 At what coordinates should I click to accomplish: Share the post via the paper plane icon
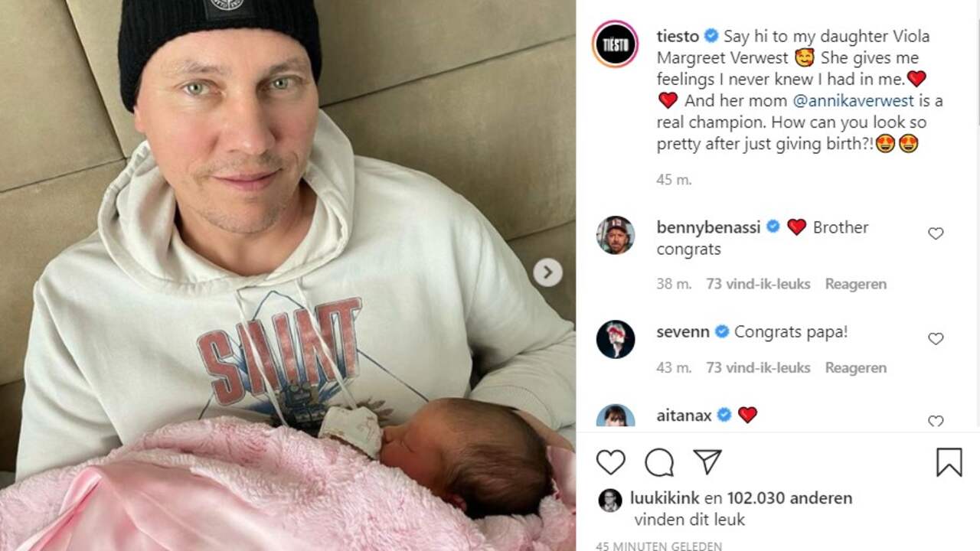707,462
